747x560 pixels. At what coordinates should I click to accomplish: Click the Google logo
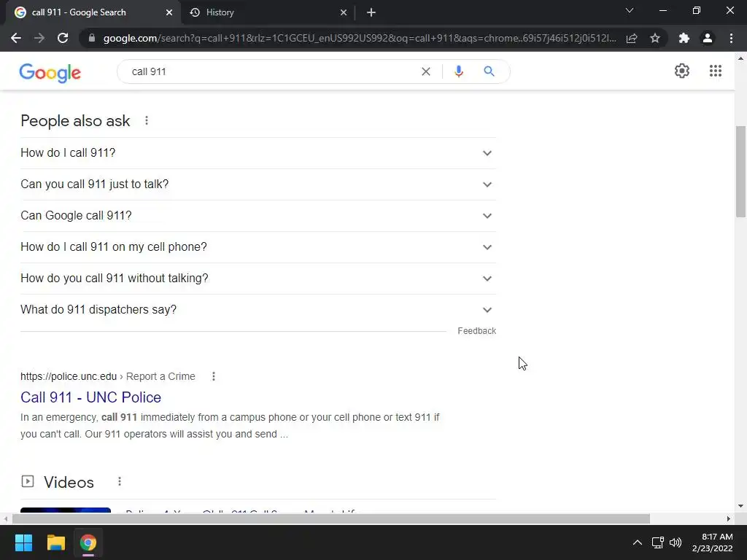coord(50,73)
